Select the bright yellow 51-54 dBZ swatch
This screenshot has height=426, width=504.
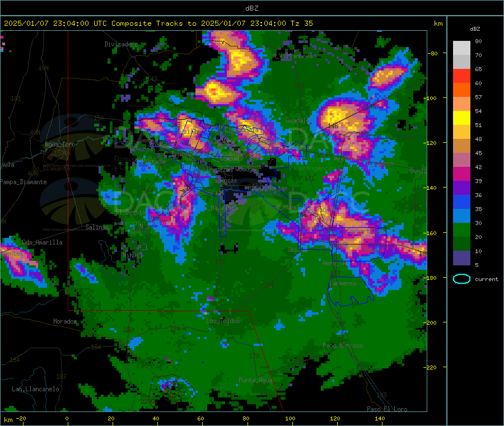pyautogui.click(x=461, y=118)
